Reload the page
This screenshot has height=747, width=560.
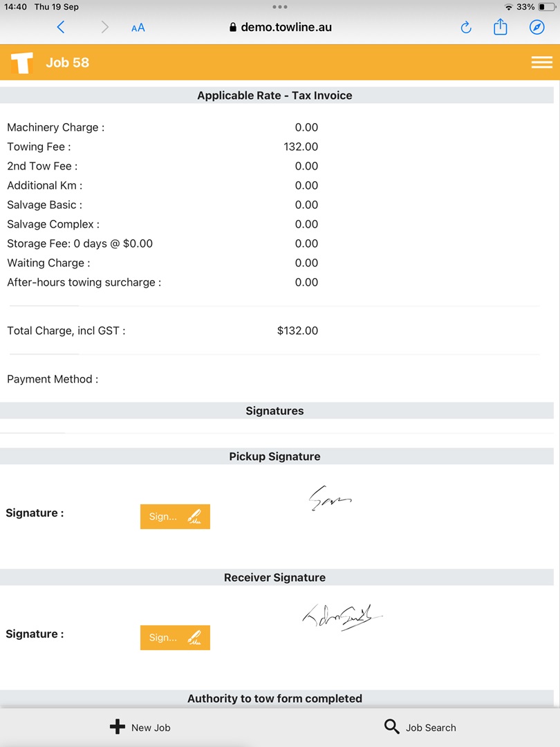click(x=466, y=28)
